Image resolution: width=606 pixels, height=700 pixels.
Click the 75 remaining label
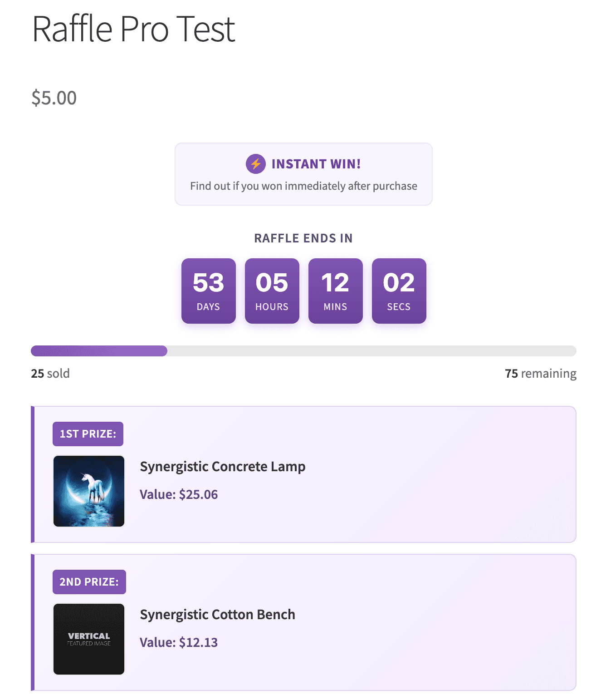(x=541, y=374)
